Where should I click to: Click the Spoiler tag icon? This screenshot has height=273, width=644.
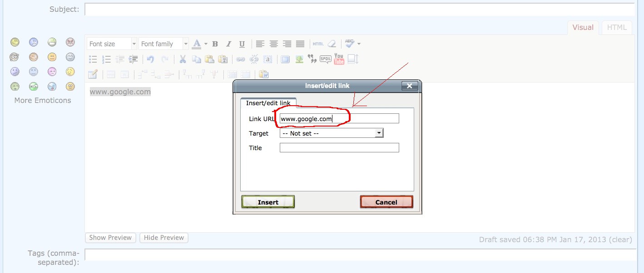(x=325, y=59)
